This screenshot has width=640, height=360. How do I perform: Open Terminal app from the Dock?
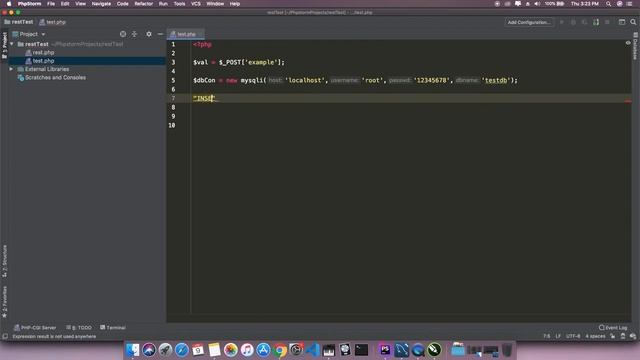click(361, 350)
